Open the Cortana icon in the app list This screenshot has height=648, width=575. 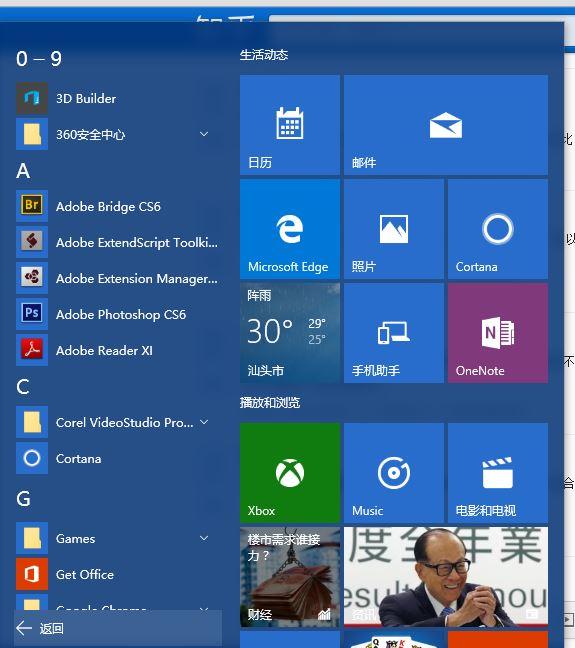32,458
